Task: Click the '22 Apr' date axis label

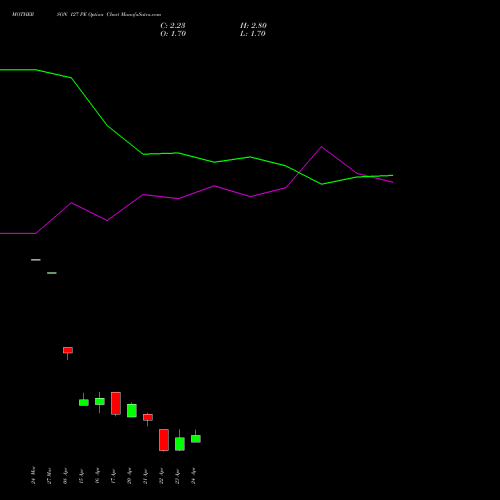Action: (x=161, y=476)
